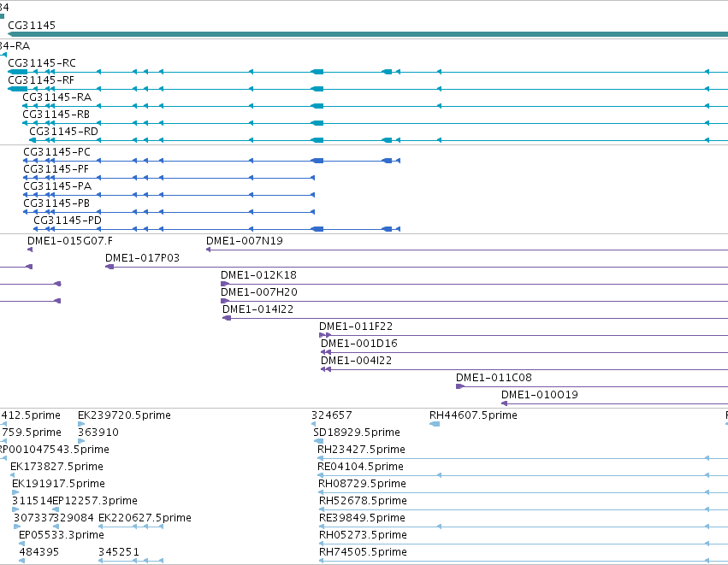Screen dimensions: 728x565
Task: Select EST EK173827.5prime label
Action: pyautogui.click(x=56, y=467)
